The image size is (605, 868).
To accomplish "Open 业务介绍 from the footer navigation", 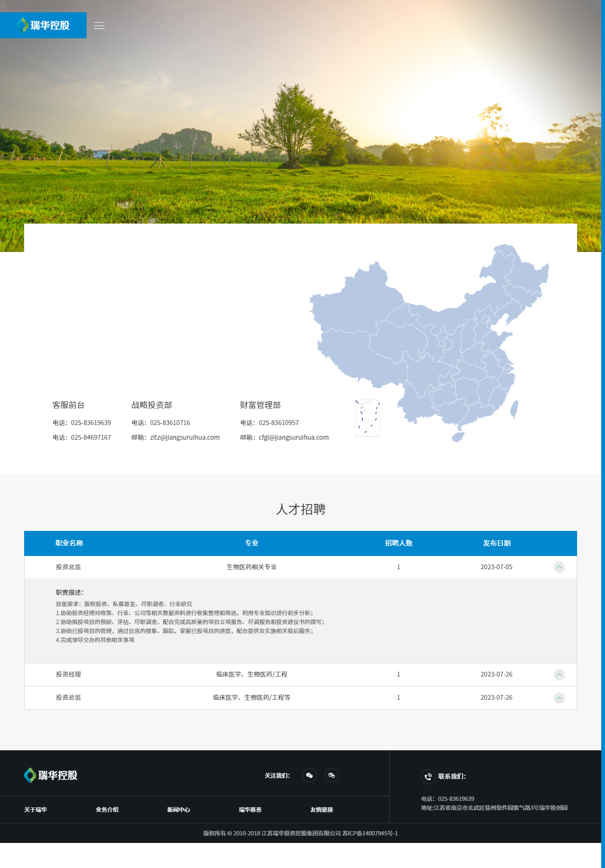I will [107, 810].
